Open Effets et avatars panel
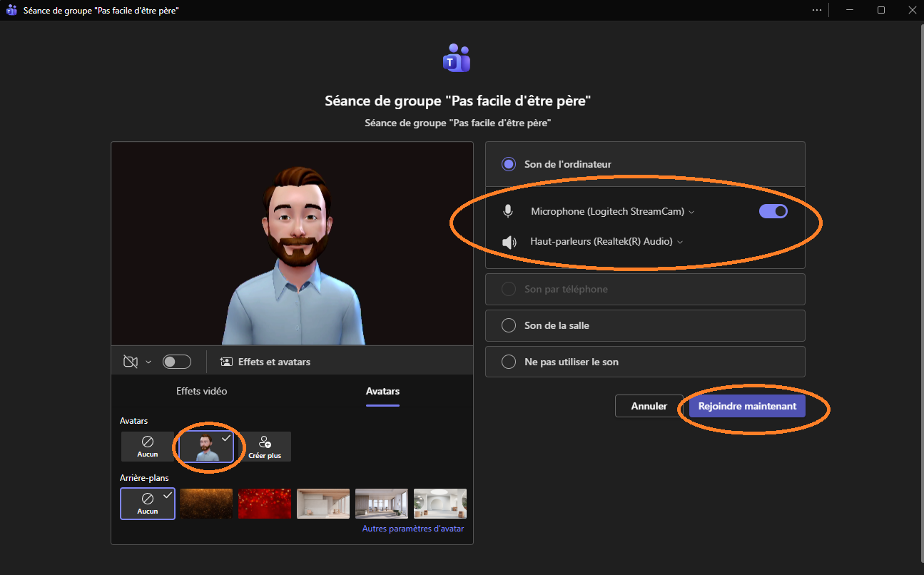 coord(265,362)
